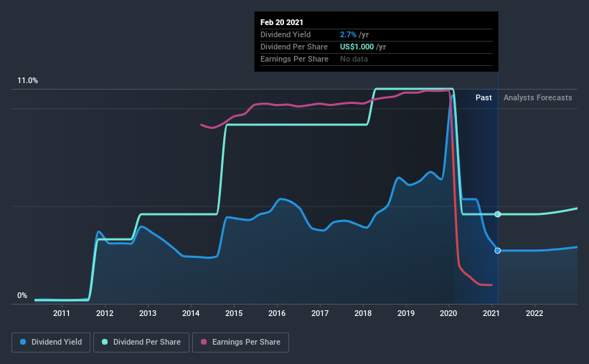The height and width of the screenshot is (364, 589).
Task: Toggle the Dividend Per Share legend button
Action: coord(141,343)
